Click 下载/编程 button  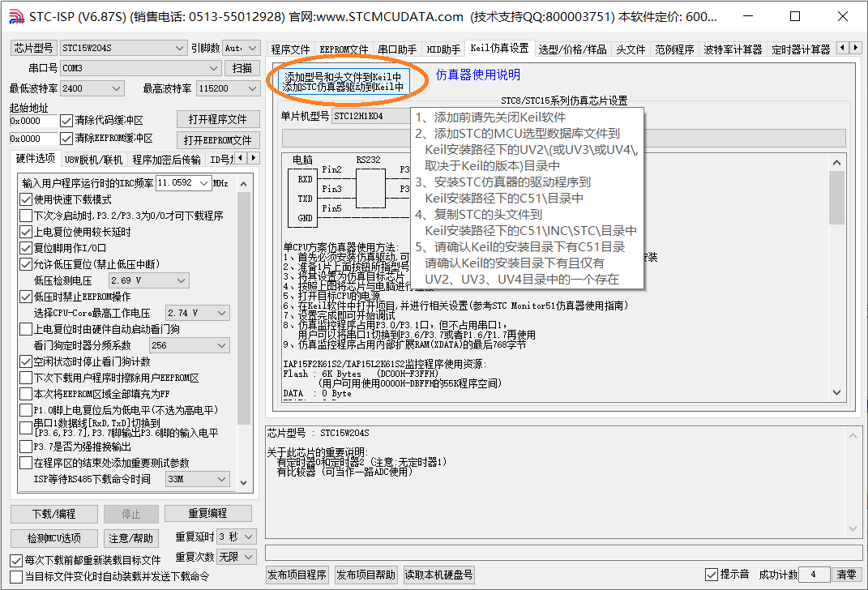pyautogui.click(x=54, y=514)
